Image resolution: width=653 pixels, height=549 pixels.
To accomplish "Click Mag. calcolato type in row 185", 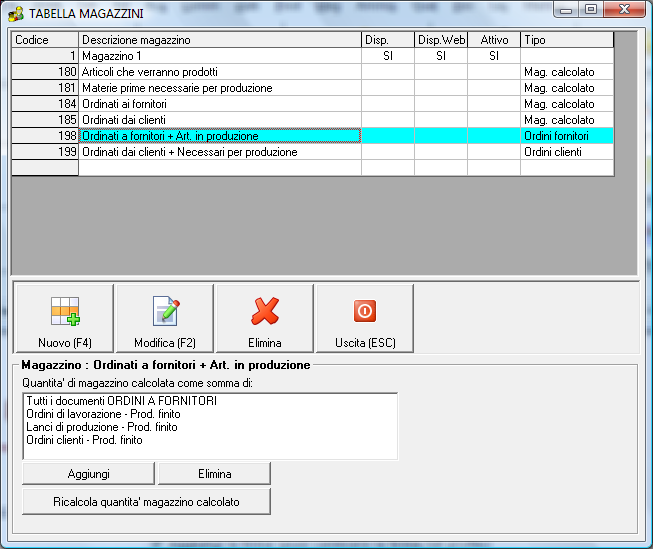I will click(x=567, y=120).
